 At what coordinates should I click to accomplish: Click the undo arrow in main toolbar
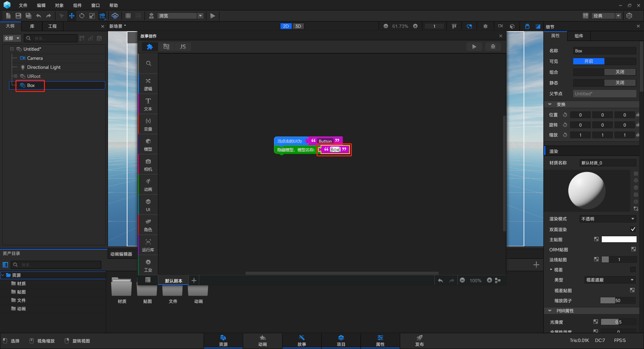tap(39, 16)
